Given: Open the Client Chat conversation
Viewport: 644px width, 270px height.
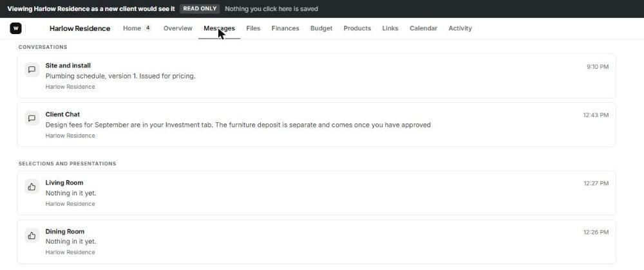Looking at the screenshot, I should (316, 125).
